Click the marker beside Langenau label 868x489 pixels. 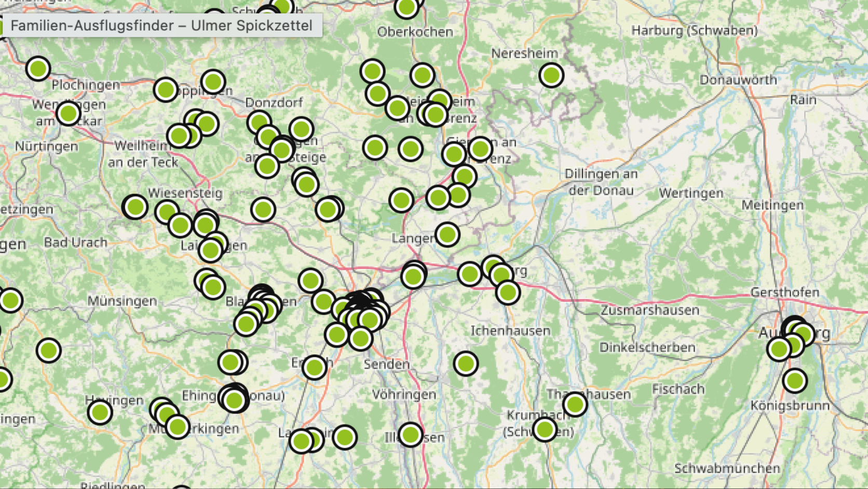click(x=447, y=235)
